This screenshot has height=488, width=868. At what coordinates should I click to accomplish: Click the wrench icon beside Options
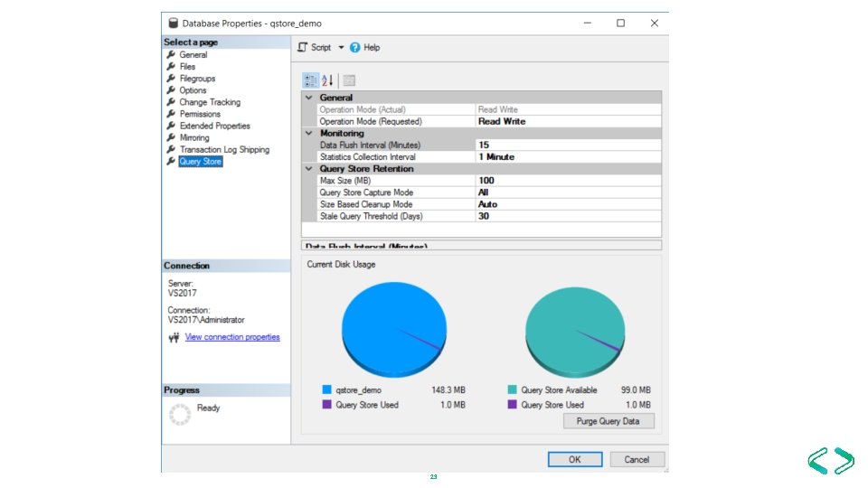click(x=171, y=90)
